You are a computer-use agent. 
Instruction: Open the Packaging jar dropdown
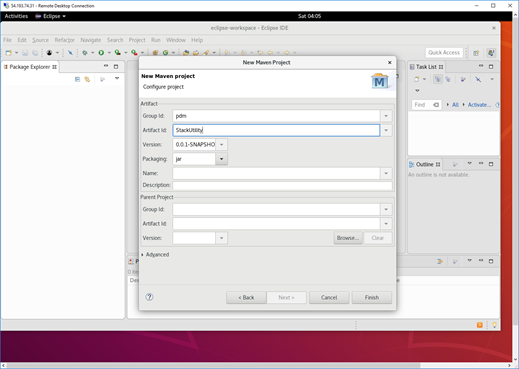point(222,159)
